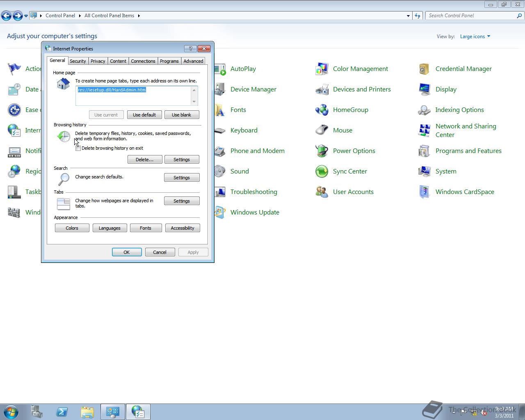Switch to the Privacy tab

tap(98, 61)
